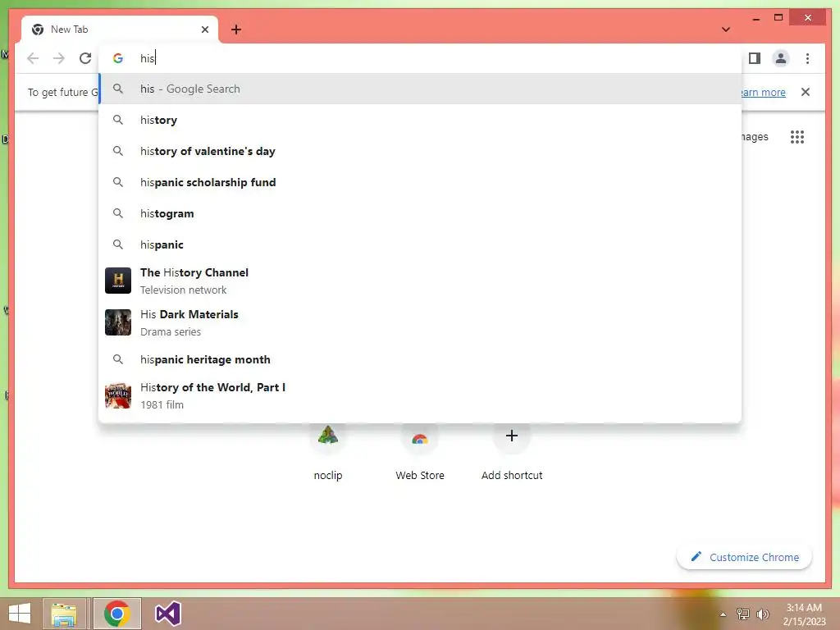
Task: Click the forward navigation arrow
Action: [59, 58]
